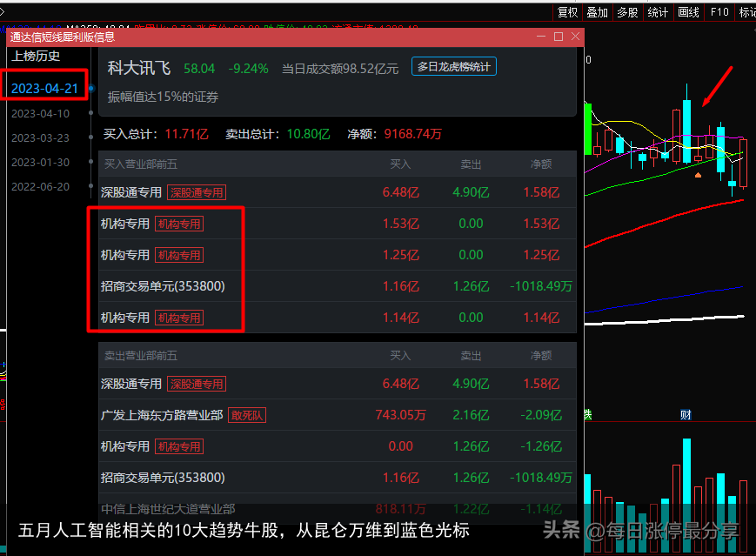
Task: Click 广发上海东方路营业部 row name
Action: tap(162, 415)
